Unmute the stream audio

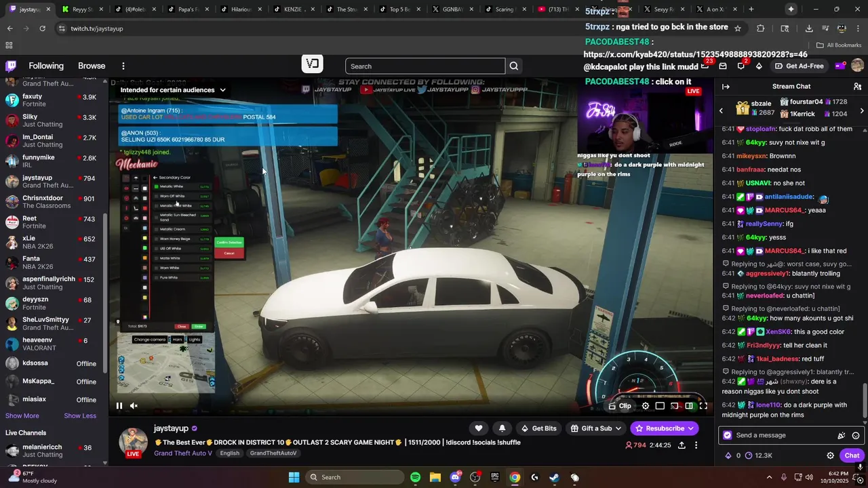[134, 406]
